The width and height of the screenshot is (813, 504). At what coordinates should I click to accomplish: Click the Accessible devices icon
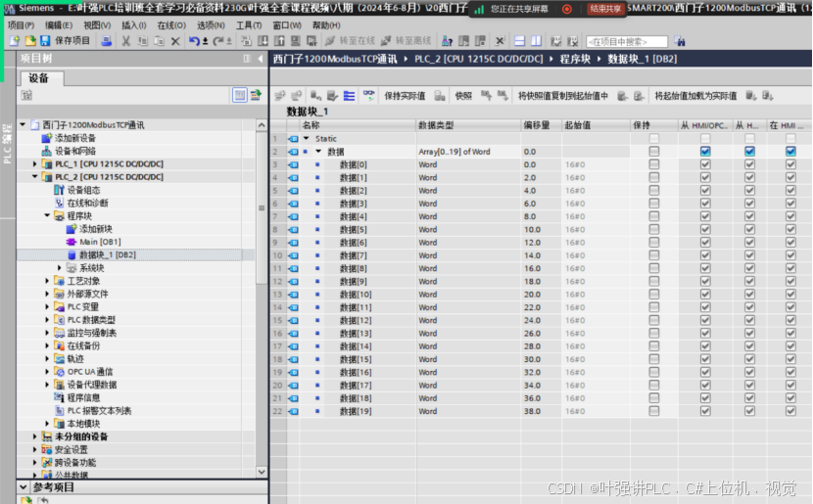tap(447, 41)
